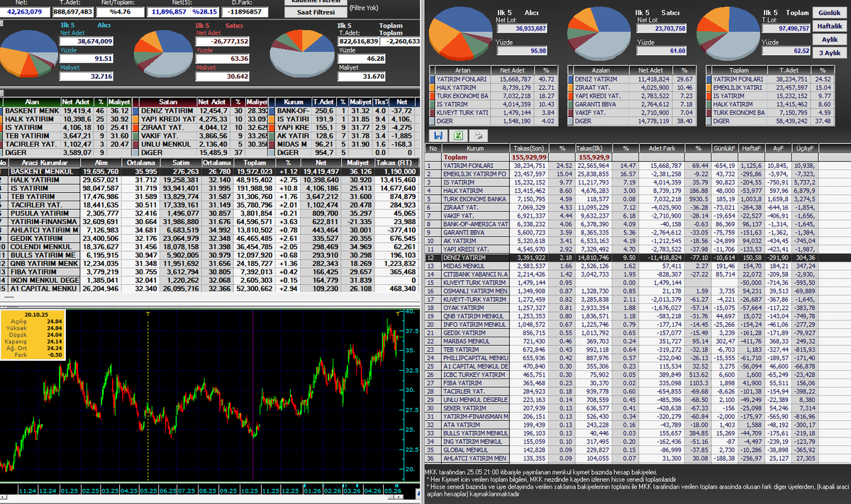851x504 pixels.
Task: Click right panel Toplam T.Lot 97,490,757
Action: pyautogui.click(x=784, y=28)
